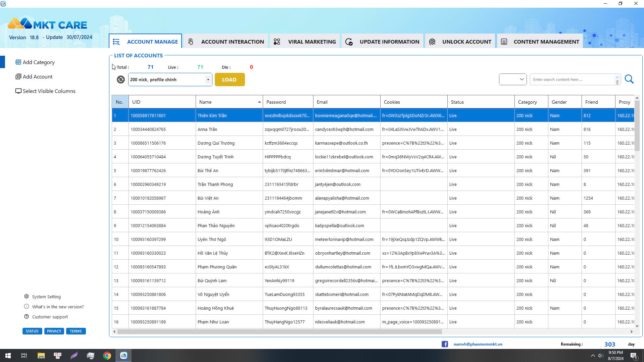Select the UID 100086511506176 cell
Image resolution: width=644 pixels, height=362 pixels.
click(162, 143)
